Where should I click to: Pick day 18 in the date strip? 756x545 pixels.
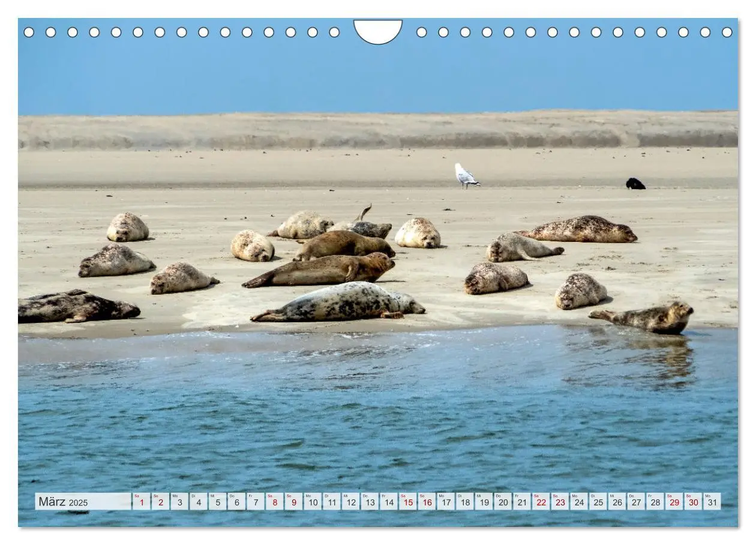click(x=465, y=502)
